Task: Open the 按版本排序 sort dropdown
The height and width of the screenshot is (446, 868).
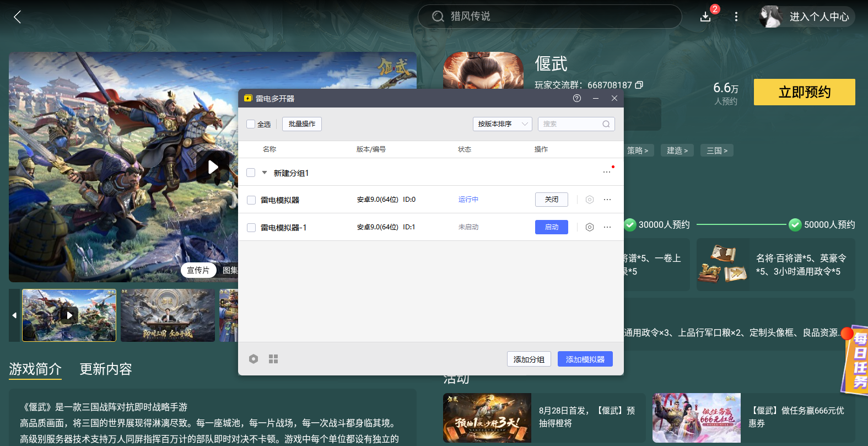Action: click(502, 124)
